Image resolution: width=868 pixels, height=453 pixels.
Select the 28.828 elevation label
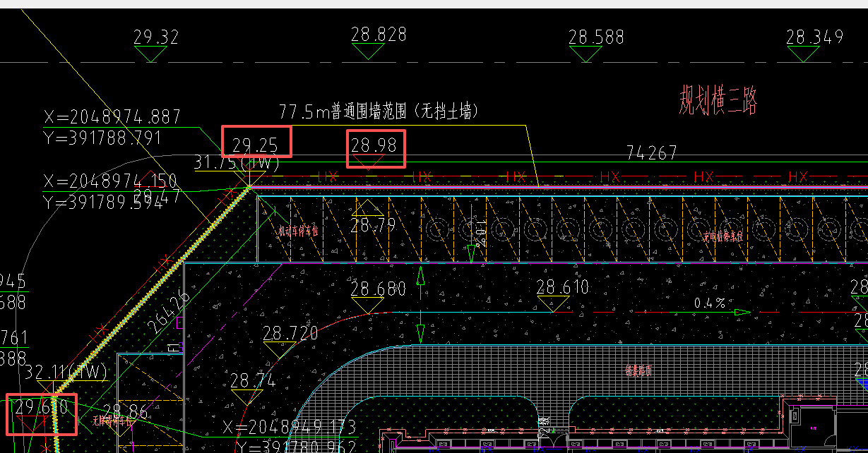[379, 35]
